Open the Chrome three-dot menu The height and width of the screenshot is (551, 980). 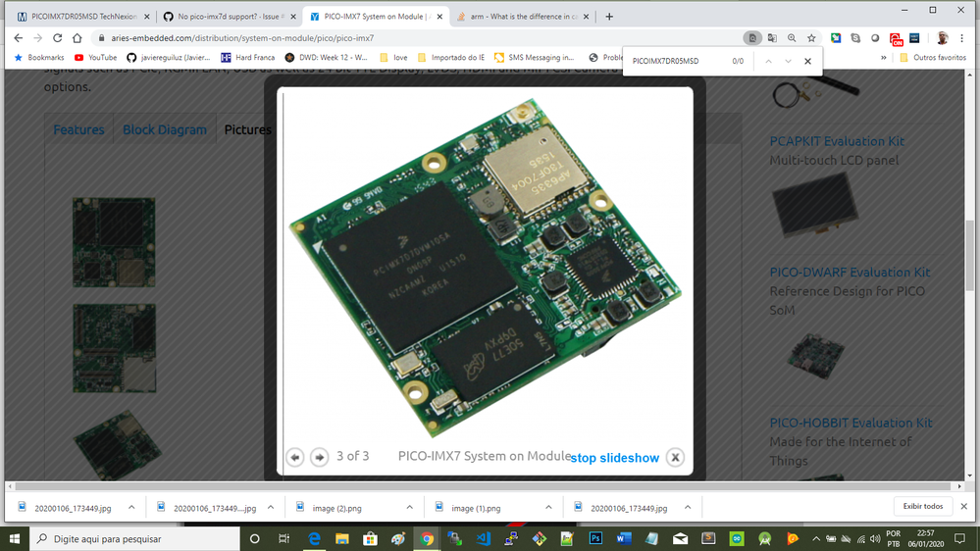962,38
